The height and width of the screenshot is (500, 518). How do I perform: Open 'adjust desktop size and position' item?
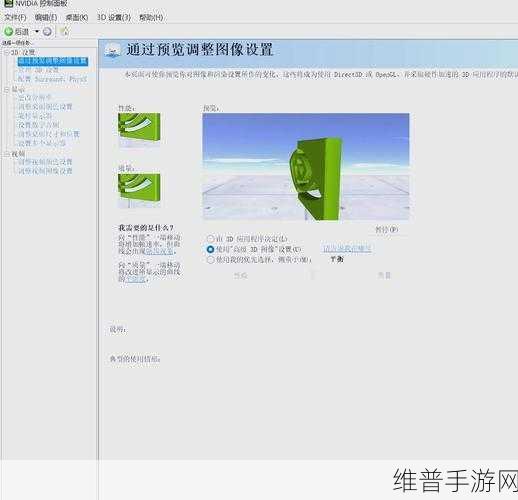pos(49,134)
